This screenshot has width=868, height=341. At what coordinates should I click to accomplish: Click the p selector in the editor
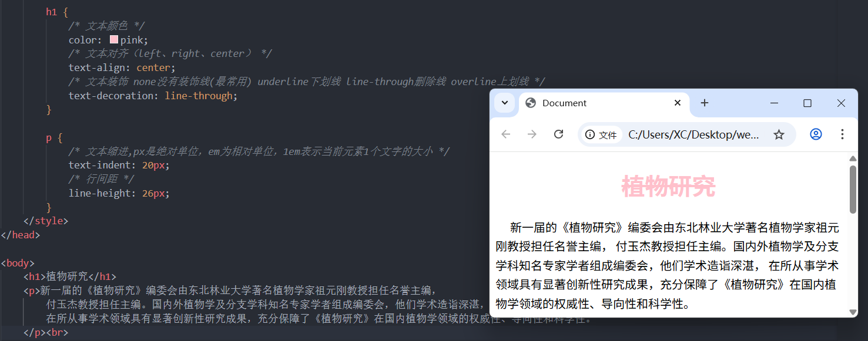(49, 139)
